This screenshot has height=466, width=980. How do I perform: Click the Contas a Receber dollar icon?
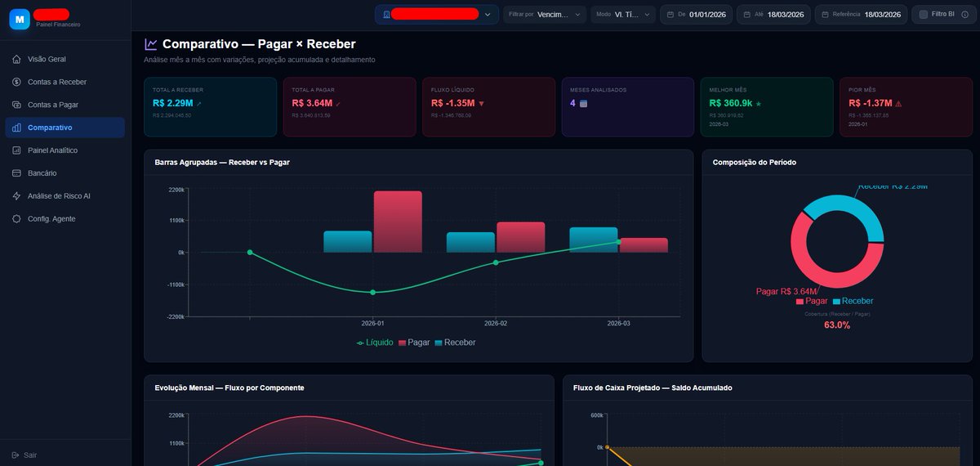(x=17, y=82)
